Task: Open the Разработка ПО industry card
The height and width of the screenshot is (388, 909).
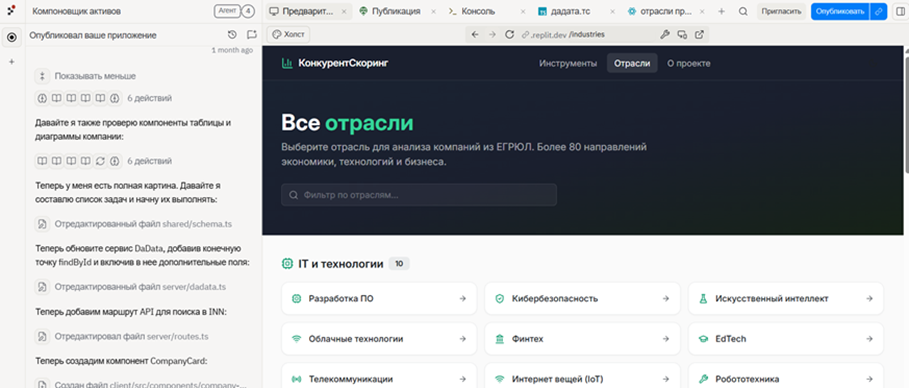Action: click(x=379, y=299)
